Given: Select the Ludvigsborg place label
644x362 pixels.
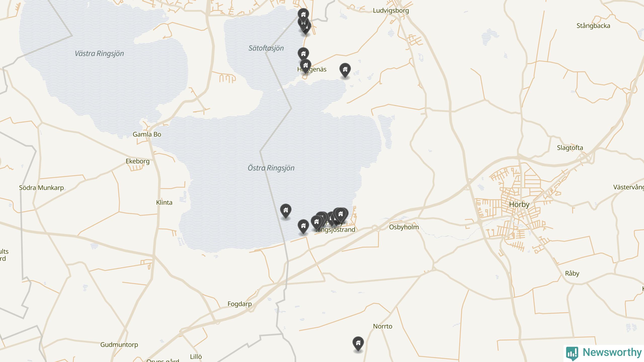Looking at the screenshot, I should point(391,11).
